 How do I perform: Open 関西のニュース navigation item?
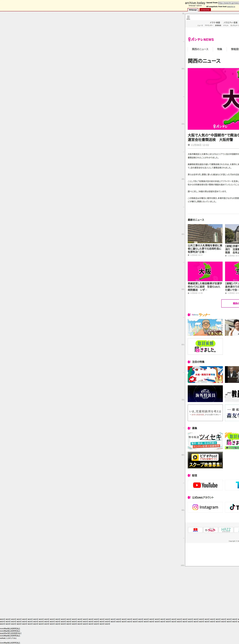200,49
